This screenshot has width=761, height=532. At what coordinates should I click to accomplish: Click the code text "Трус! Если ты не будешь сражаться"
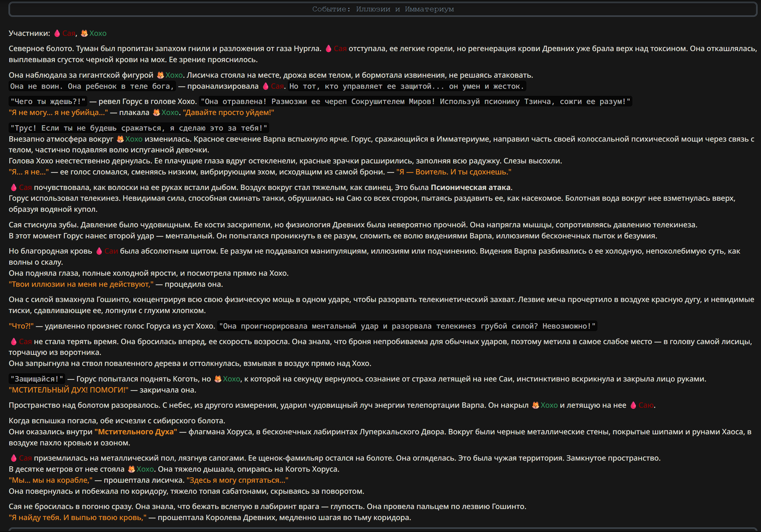pyautogui.click(x=88, y=128)
